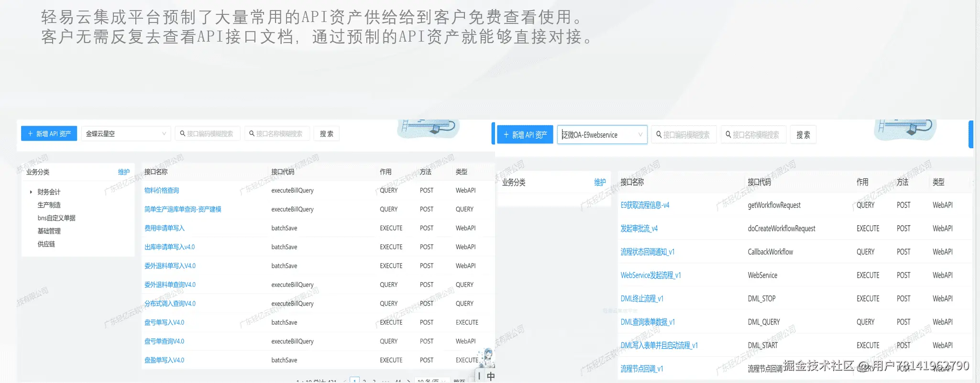This screenshot has height=383, width=980.
Task: Click the right panel's 搜索 button
Action: pos(803,135)
